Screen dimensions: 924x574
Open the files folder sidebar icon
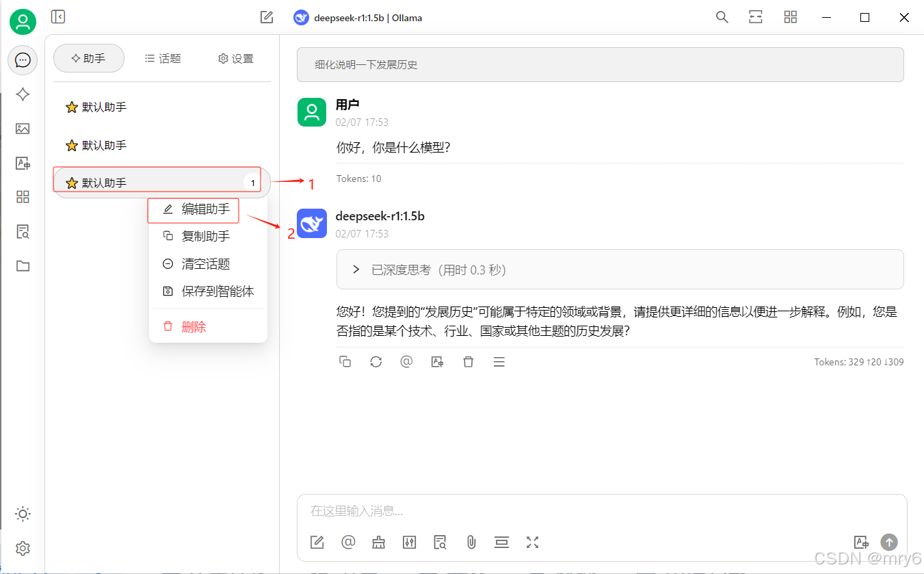click(x=23, y=266)
